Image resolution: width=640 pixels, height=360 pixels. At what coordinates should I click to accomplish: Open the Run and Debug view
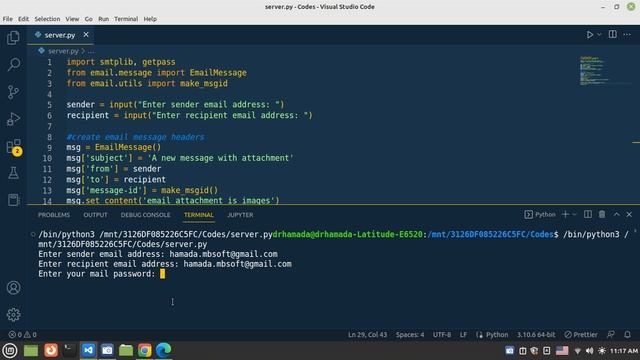pos(13,119)
